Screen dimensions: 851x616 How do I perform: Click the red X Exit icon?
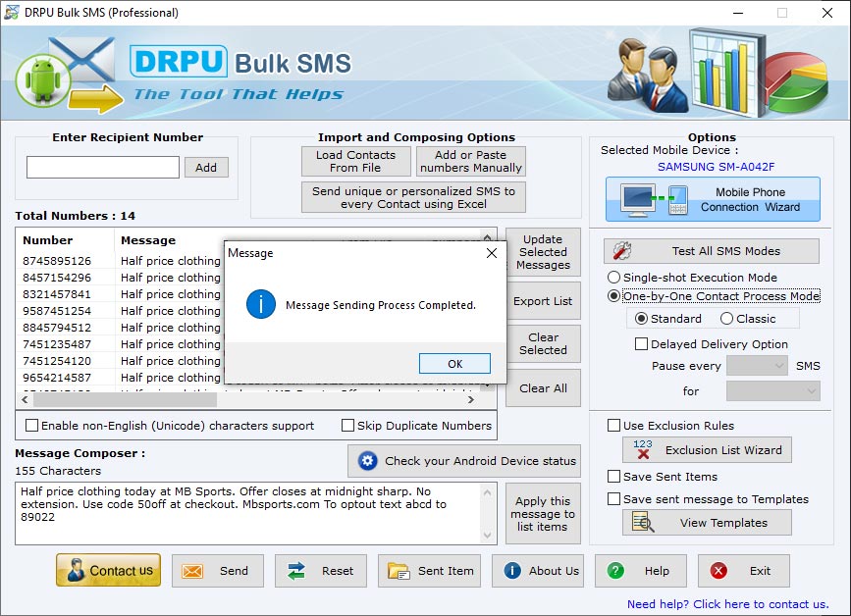click(x=718, y=571)
